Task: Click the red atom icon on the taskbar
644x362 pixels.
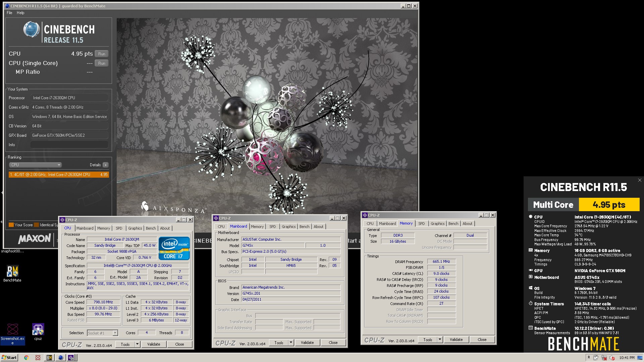Action: click(x=38, y=358)
